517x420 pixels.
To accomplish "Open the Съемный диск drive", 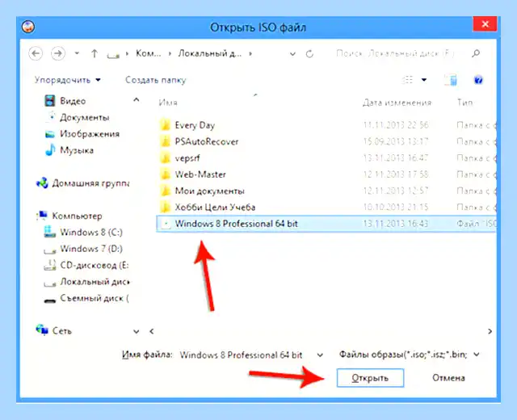I will coord(94,298).
